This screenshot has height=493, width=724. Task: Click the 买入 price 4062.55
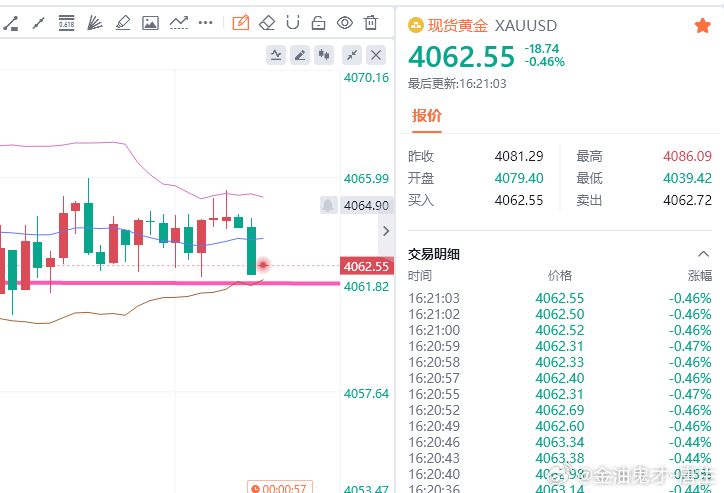[x=519, y=200]
